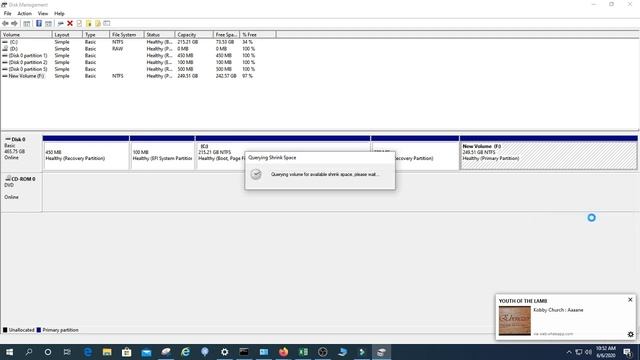The image size is (640, 360).
Task: Click the blue Help toolbar icon
Action: tap(39, 24)
